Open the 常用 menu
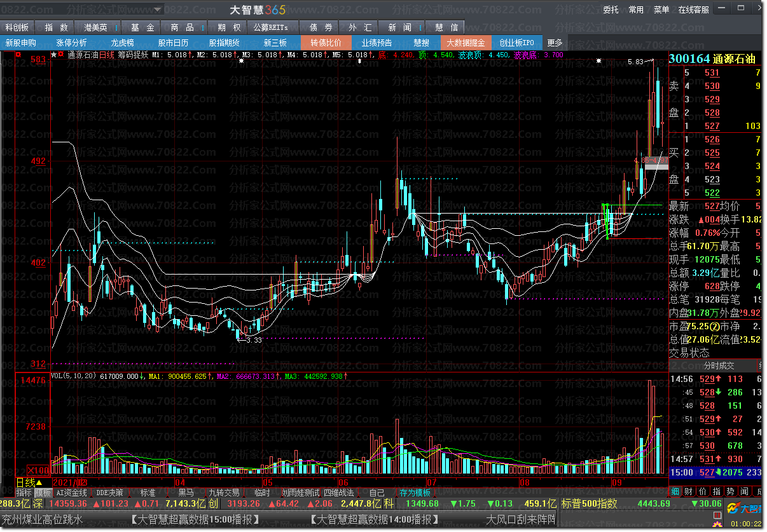767x532 pixels. [636, 10]
